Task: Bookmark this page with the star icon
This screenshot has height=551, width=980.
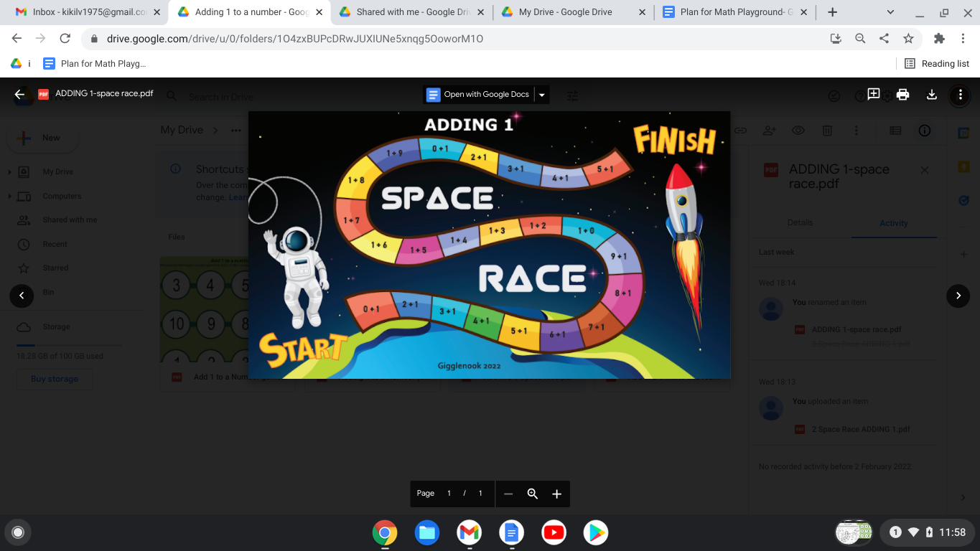Action: tap(908, 39)
